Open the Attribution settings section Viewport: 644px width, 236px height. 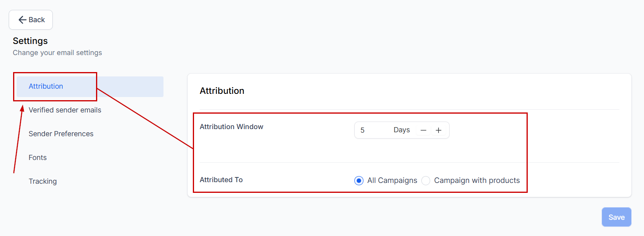pyautogui.click(x=46, y=86)
